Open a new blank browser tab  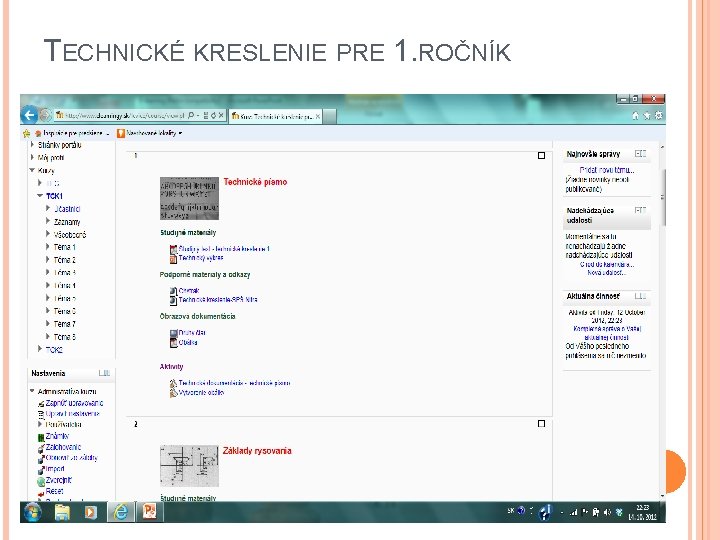click(330, 117)
